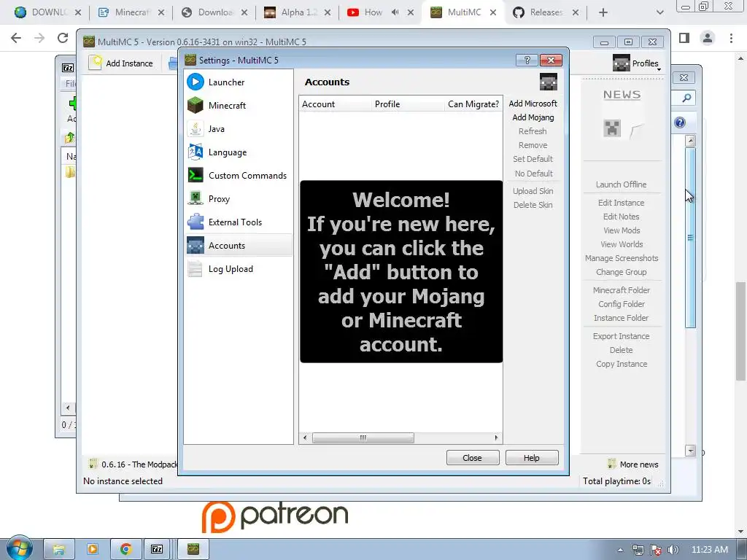Click the system clock showing 11:23 AM
This screenshot has height=560, width=747.
[x=709, y=550]
